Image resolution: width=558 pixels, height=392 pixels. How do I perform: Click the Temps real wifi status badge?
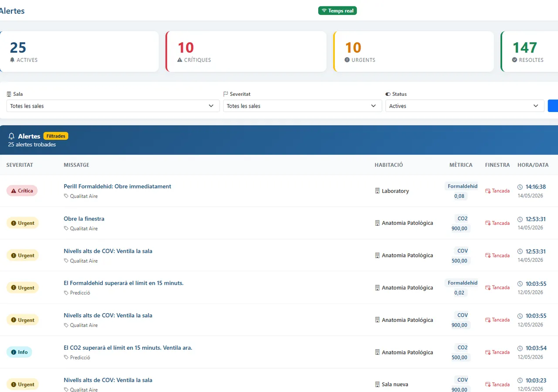pyautogui.click(x=337, y=10)
